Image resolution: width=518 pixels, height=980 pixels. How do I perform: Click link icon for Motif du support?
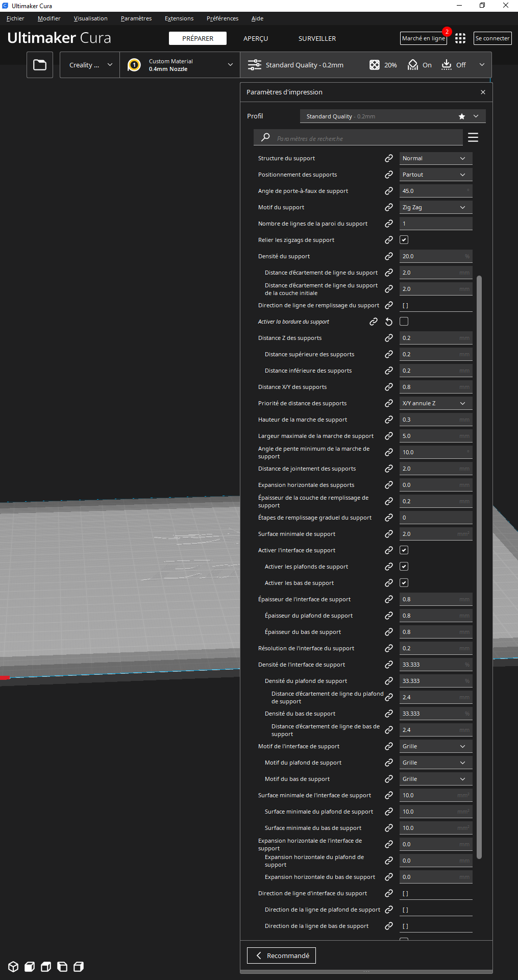[389, 207]
